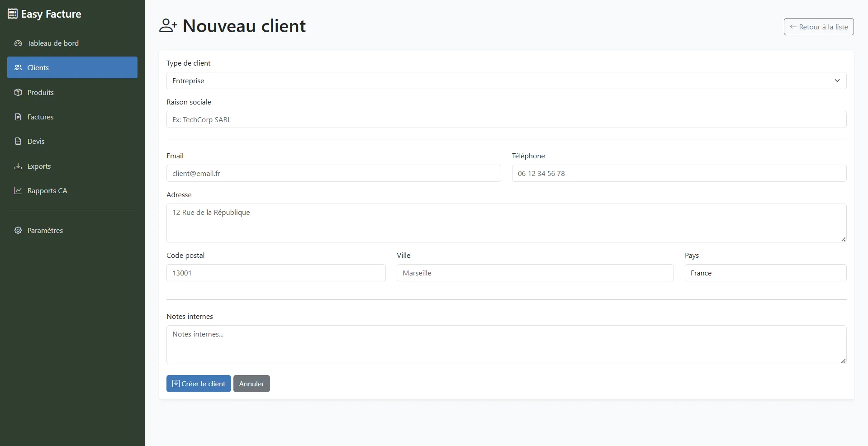Open the Type de client dropdown

[506, 81]
